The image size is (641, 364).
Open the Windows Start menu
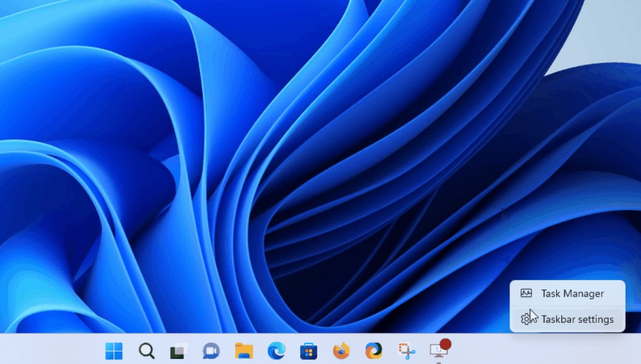114,351
